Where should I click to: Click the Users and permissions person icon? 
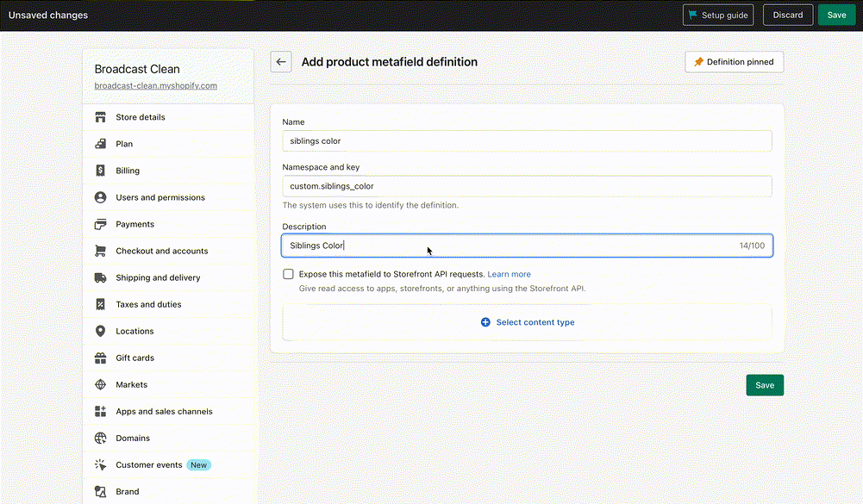tap(100, 197)
